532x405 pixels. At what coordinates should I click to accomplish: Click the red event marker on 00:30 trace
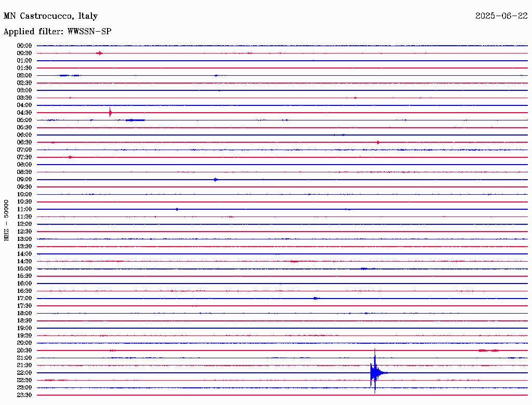click(99, 53)
